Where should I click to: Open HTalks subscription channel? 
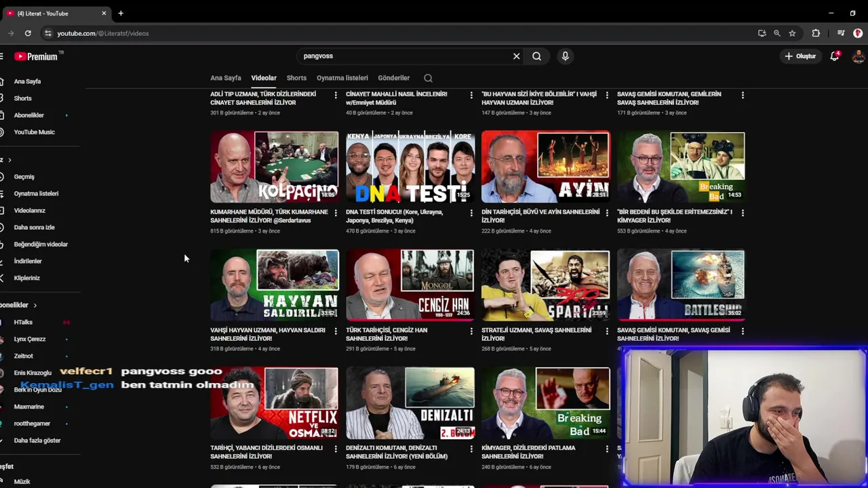[x=23, y=323]
